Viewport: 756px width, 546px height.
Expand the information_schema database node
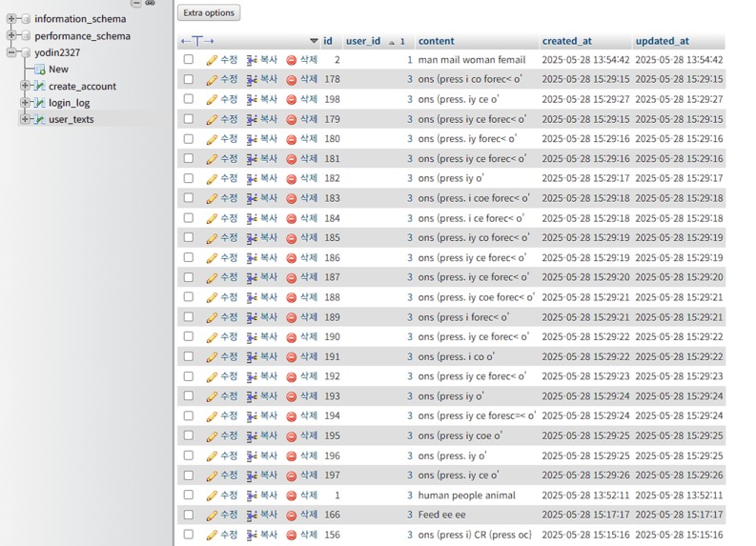click(11, 19)
